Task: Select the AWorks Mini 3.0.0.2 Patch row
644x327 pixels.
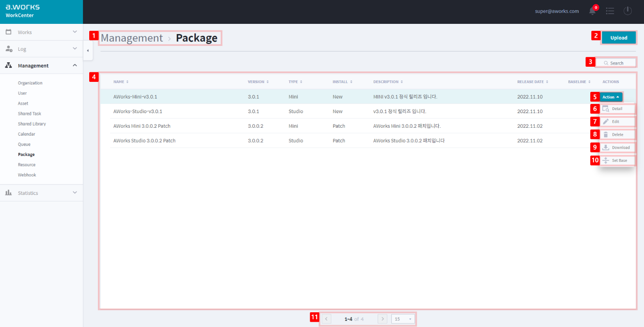Action: click(368, 126)
